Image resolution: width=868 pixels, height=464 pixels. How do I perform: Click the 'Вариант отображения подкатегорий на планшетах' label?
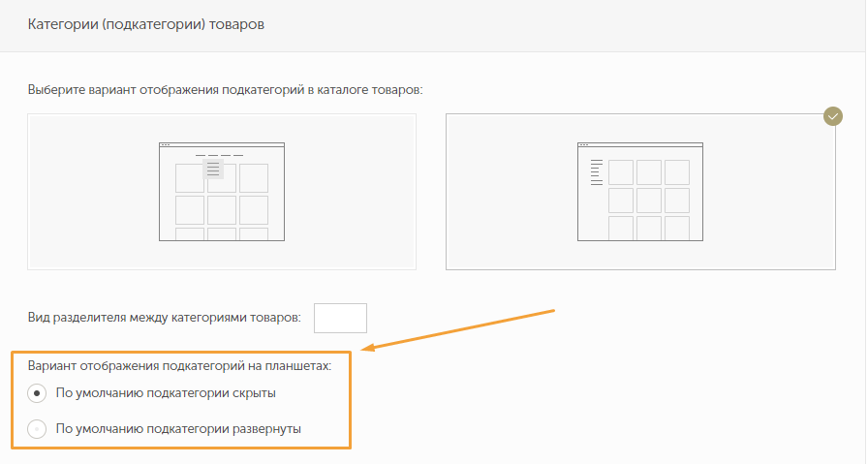click(179, 366)
